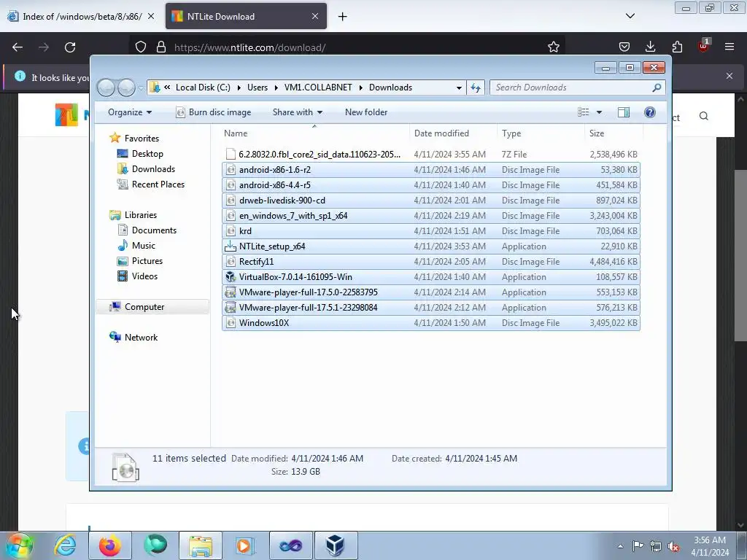Screen dimensions: 747x560
Task: Open Windows Explorer taskbar button
Action: click(x=201, y=545)
